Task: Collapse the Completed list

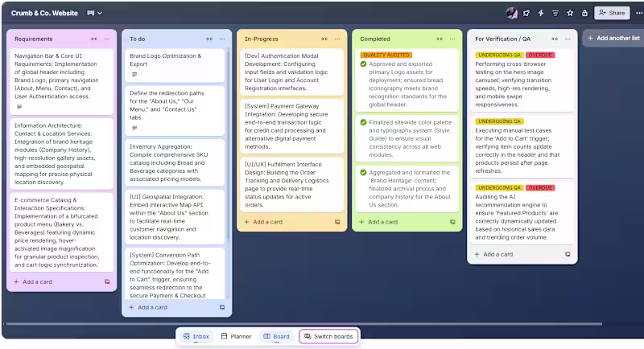Action: pyautogui.click(x=440, y=39)
